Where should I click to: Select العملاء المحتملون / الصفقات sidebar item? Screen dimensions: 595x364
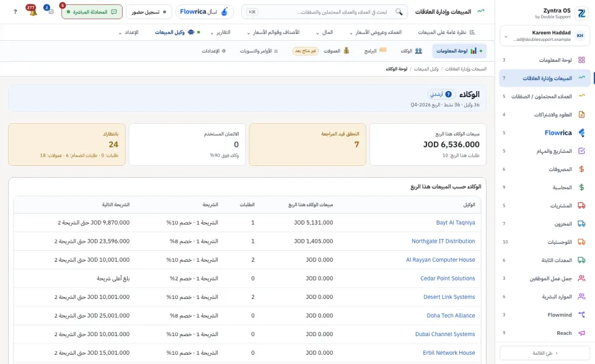pos(545,97)
